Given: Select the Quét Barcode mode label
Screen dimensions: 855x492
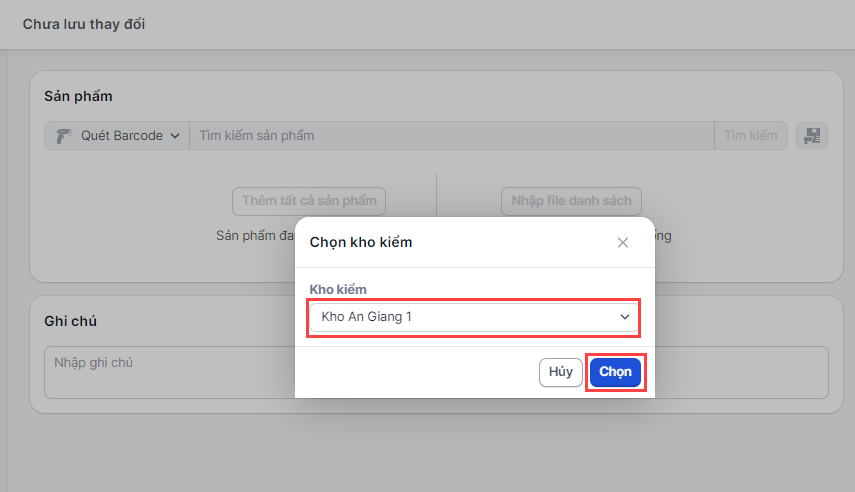Looking at the screenshot, I should tap(122, 136).
